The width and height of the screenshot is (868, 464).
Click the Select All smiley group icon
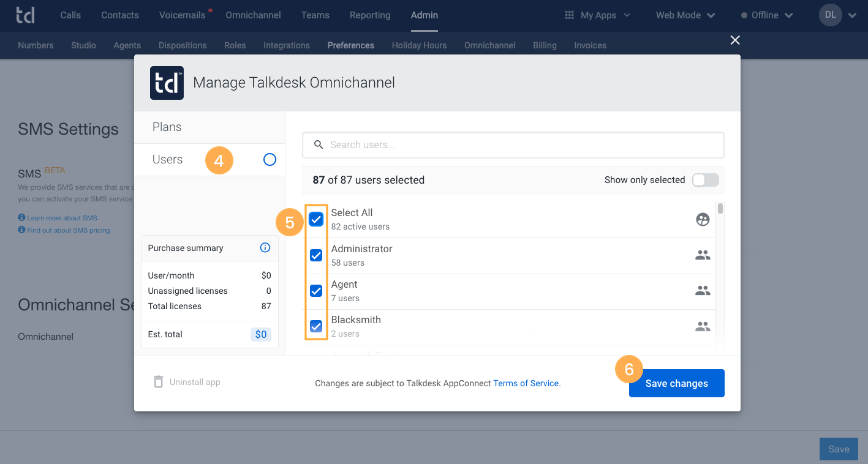[x=703, y=219]
